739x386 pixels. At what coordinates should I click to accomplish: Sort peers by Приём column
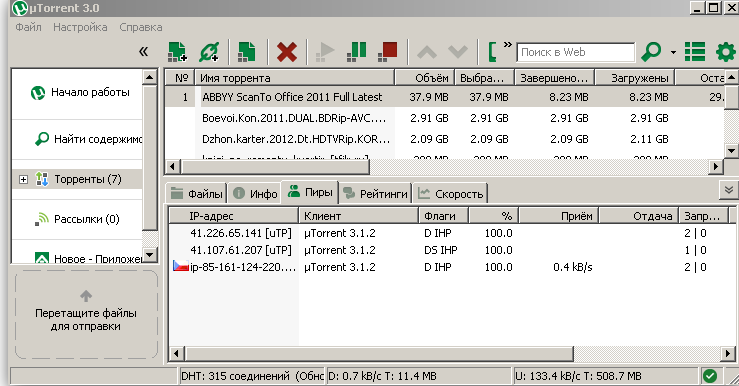pyautogui.click(x=558, y=216)
